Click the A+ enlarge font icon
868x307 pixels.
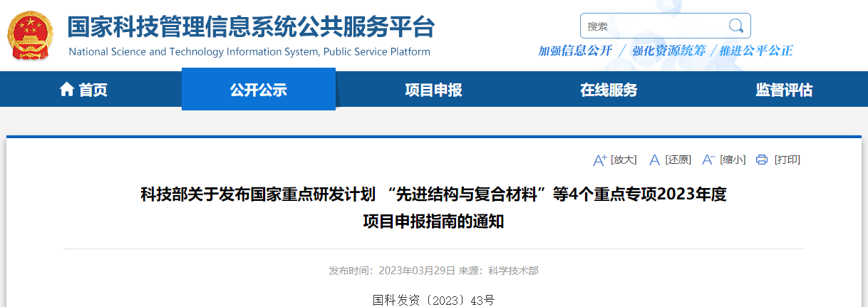[x=599, y=160]
